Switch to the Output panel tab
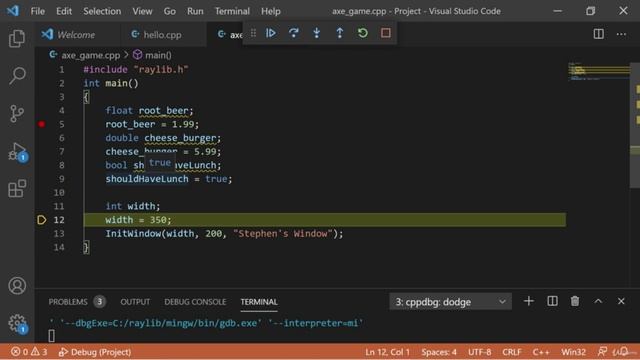The image size is (640, 360). click(135, 302)
